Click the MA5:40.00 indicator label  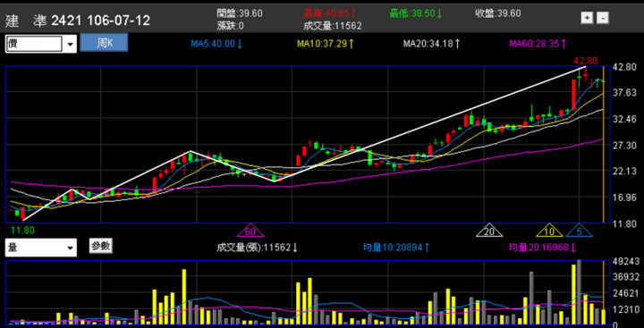click(216, 44)
